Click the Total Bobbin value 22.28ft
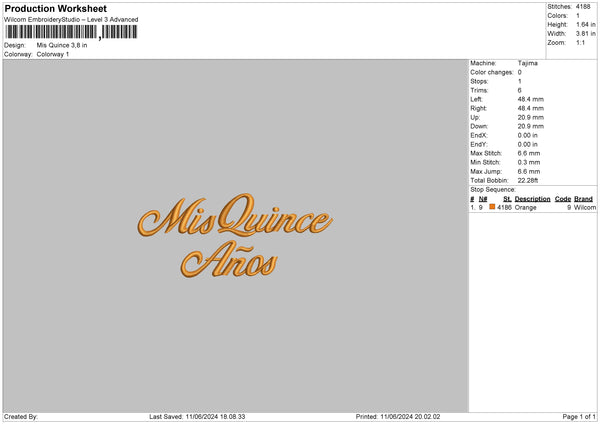 pos(528,180)
